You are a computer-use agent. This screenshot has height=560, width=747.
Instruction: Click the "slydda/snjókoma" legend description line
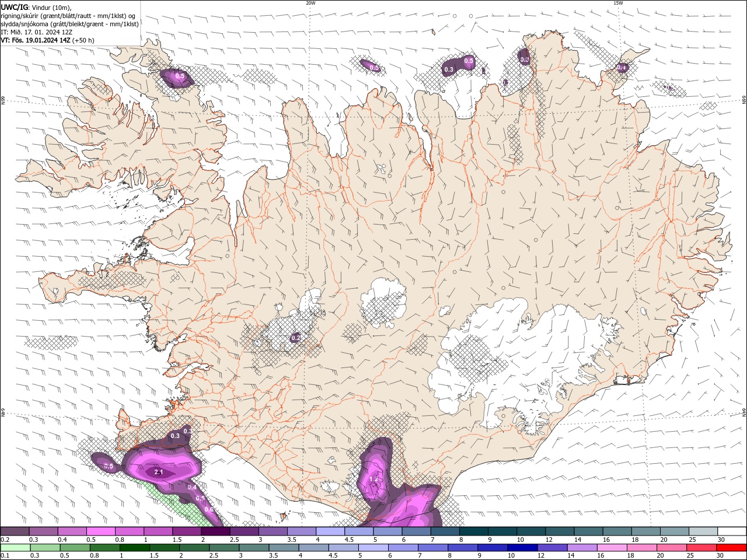coord(70,24)
